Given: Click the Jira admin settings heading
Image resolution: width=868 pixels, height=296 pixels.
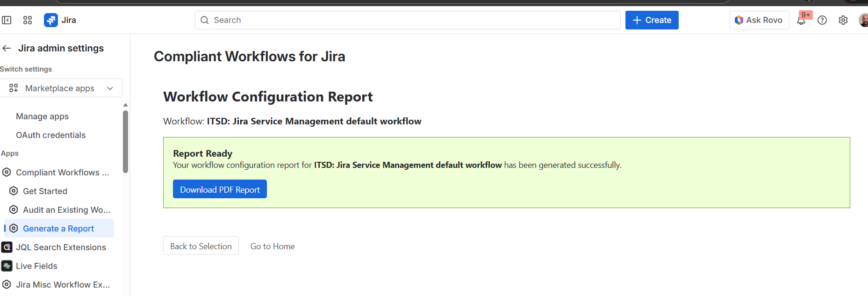Looking at the screenshot, I should click(x=61, y=48).
